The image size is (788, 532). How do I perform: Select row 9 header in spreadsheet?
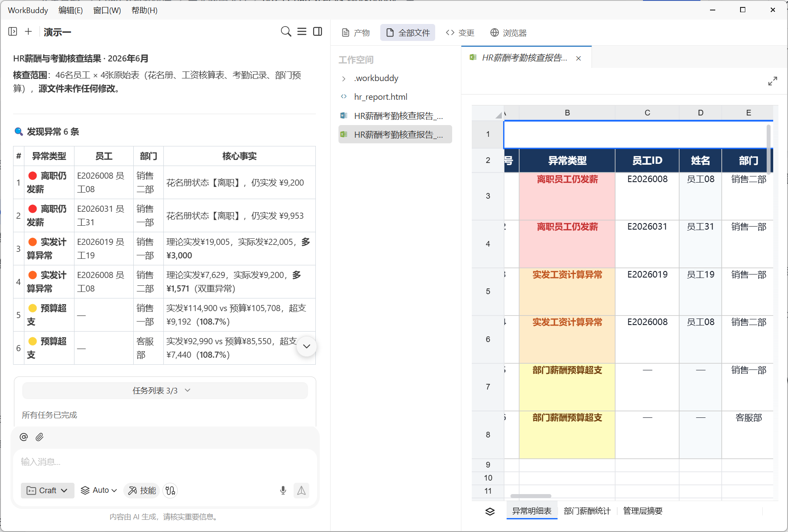[488, 465]
